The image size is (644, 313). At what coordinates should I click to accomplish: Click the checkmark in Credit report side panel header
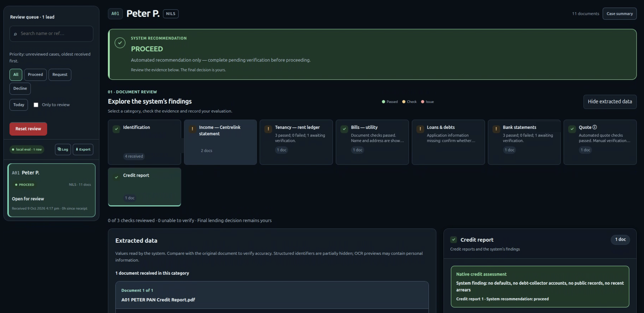click(454, 240)
